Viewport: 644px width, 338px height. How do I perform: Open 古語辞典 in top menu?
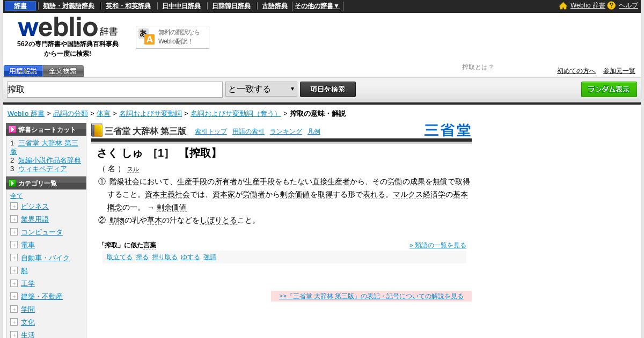[x=275, y=6]
